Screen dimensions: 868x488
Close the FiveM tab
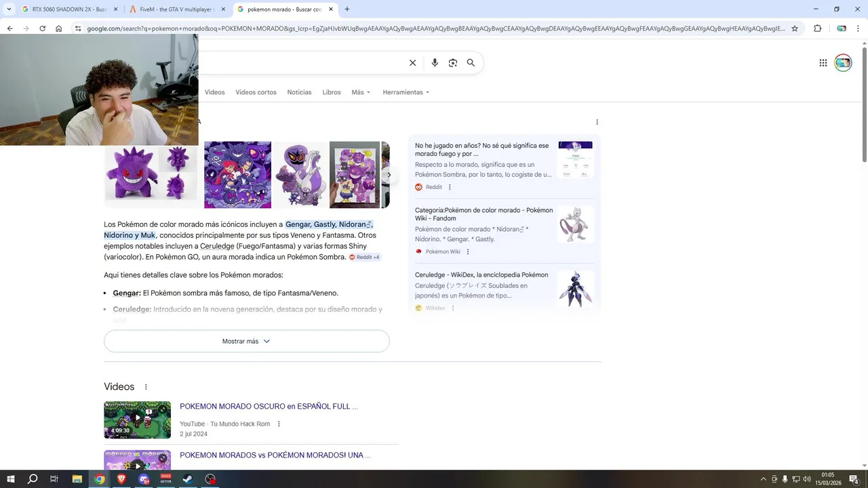(223, 9)
